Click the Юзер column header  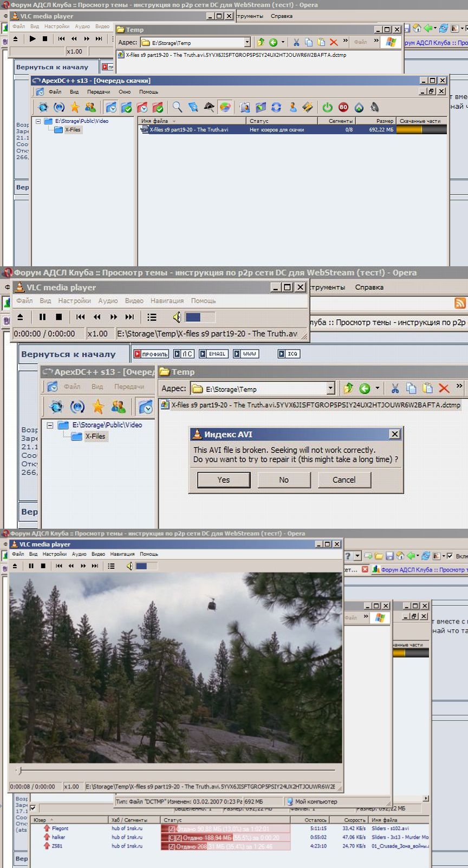[70, 820]
